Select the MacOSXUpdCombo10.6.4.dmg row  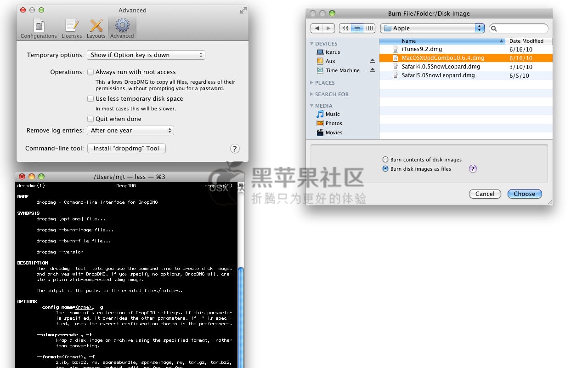click(x=466, y=58)
